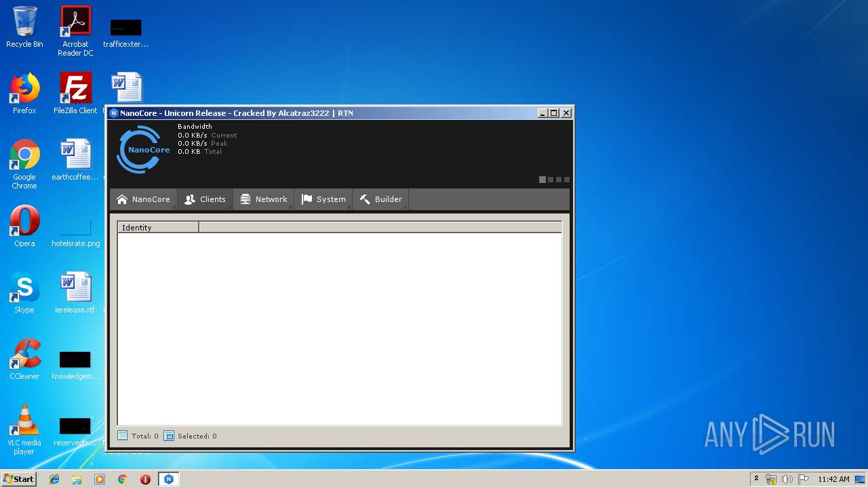This screenshot has width=868, height=488.
Task: Click the Selected clients status icon
Action: pyautogui.click(x=169, y=436)
